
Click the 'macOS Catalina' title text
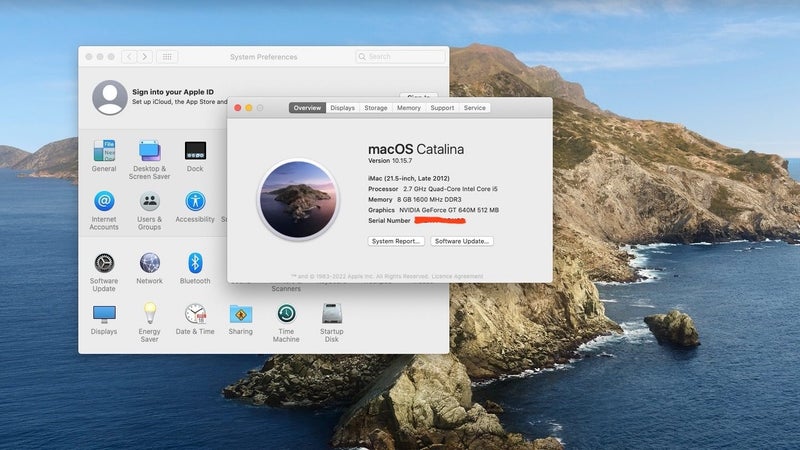(x=416, y=149)
